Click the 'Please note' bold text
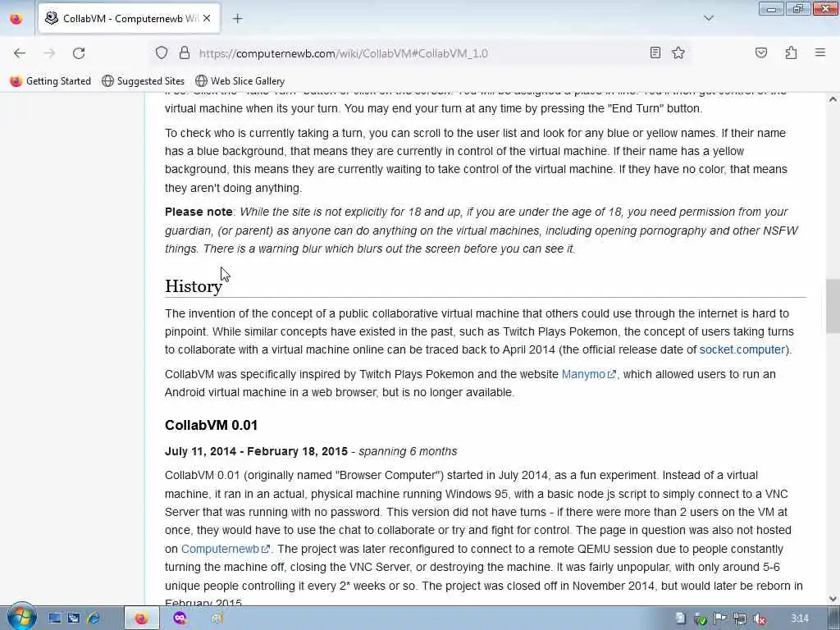The width and height of the screenshot is (840, 630). (199, 212)
